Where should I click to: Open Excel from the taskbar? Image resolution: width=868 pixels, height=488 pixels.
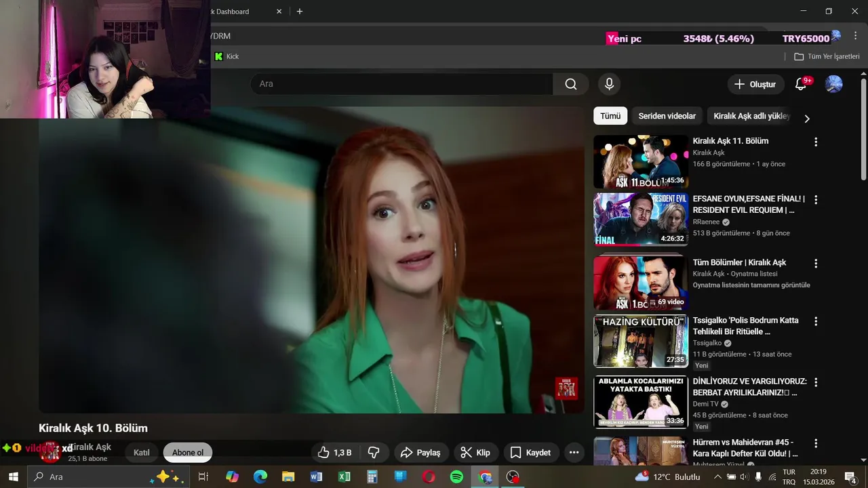pos(344,476)
